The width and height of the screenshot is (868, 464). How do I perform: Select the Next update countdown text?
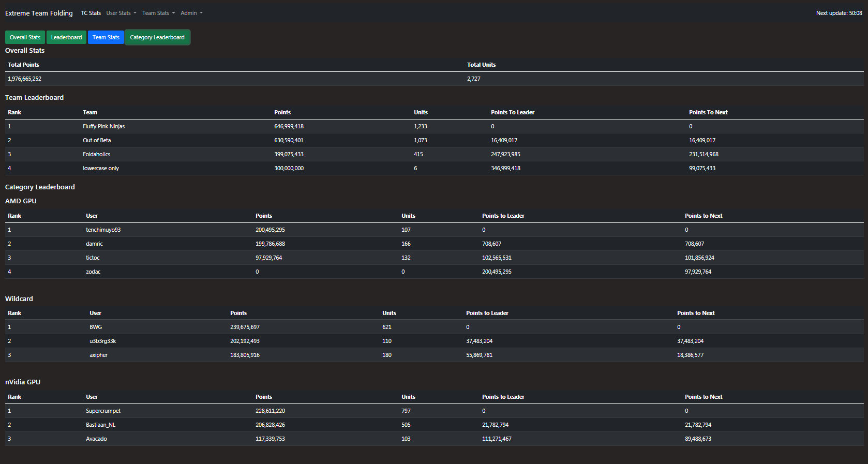[x=839, y=13]
